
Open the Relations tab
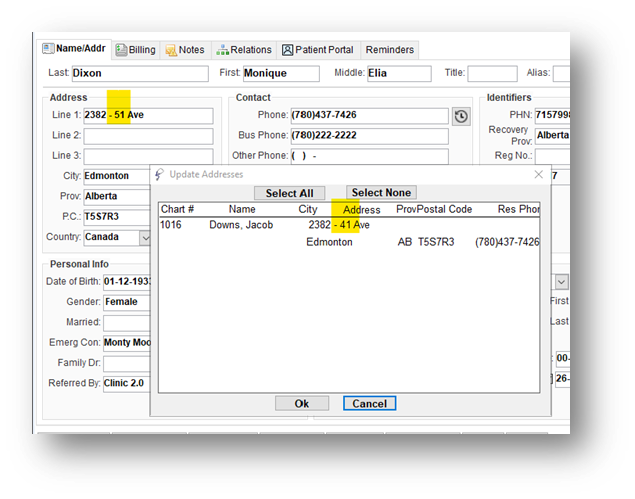coord(244,50)
